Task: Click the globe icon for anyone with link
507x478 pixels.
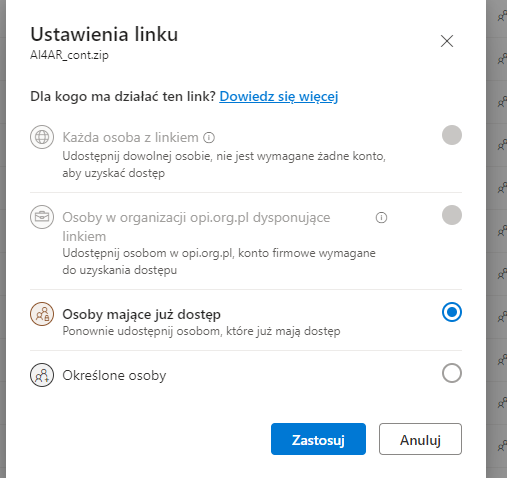Action: (x=42, y=137)
